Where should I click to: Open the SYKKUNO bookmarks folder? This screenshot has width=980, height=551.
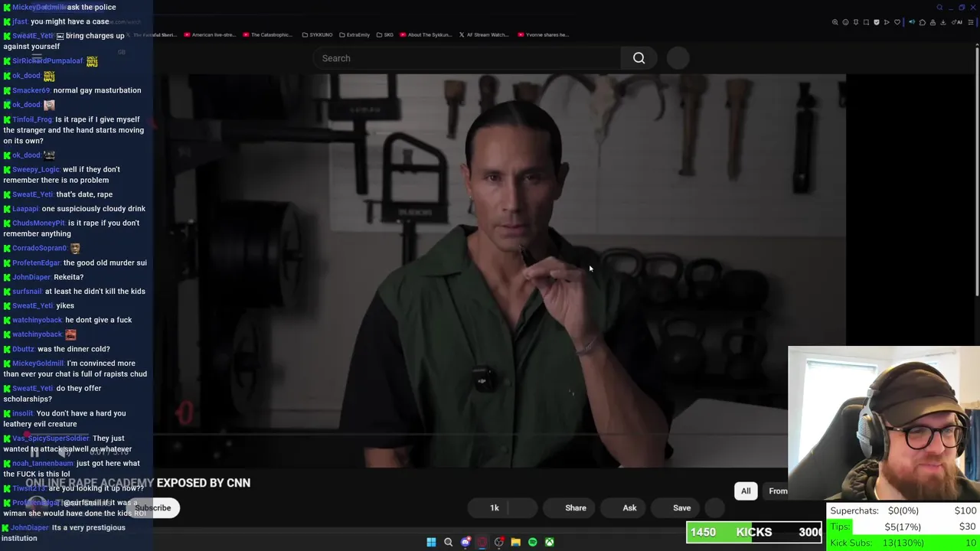318,34
